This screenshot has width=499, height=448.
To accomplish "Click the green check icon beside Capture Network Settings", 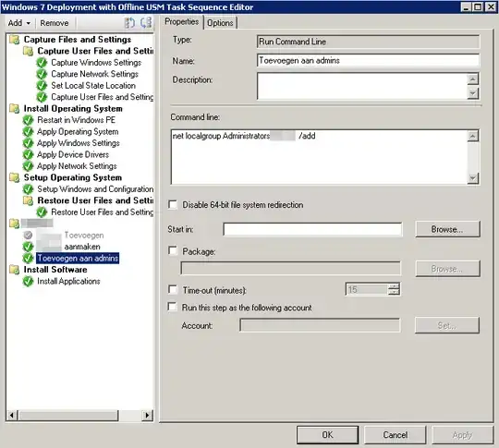I will coord(42,74).
